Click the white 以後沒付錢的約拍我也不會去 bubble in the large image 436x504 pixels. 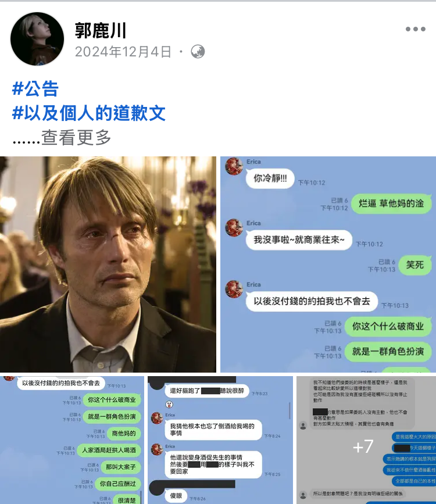pyautogui.click(x=312, y=301)
